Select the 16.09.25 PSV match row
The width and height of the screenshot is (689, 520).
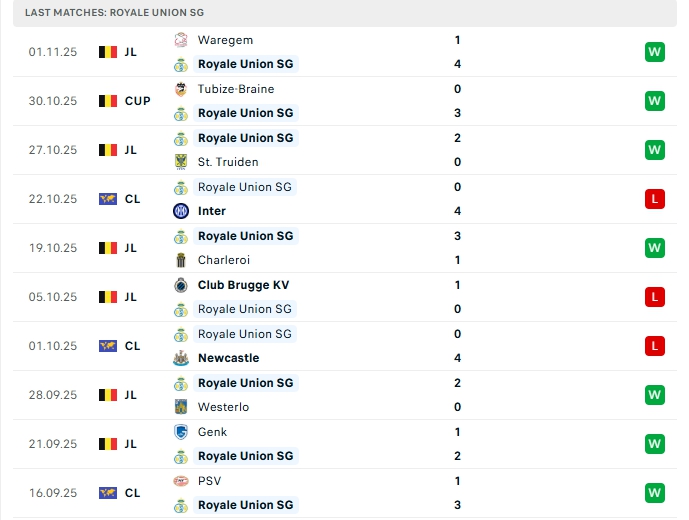[345, 493]
